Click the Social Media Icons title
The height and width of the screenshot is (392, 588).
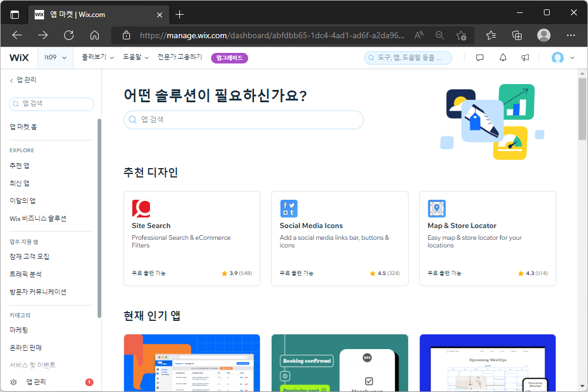point(311,226)
